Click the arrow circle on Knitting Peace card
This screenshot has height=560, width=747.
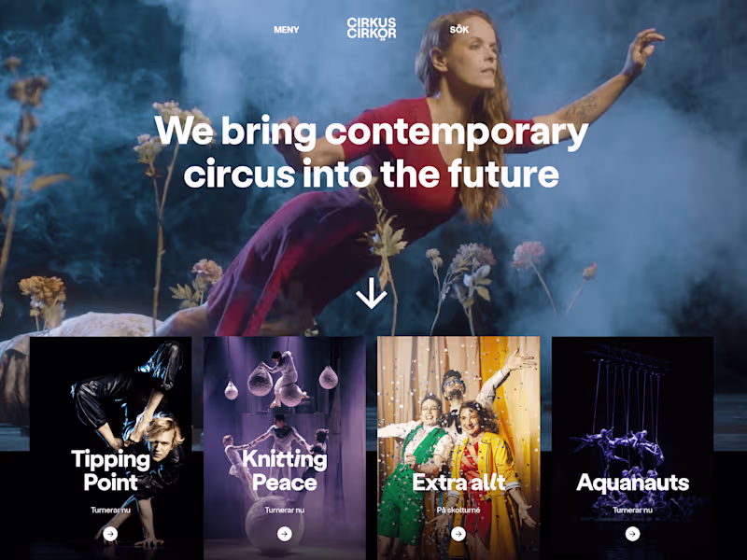285,534
